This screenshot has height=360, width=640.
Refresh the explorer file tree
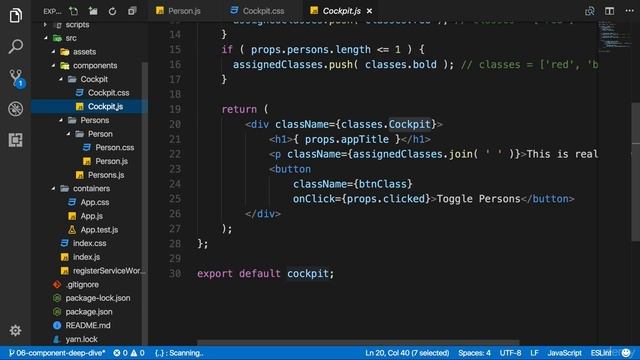112,11
